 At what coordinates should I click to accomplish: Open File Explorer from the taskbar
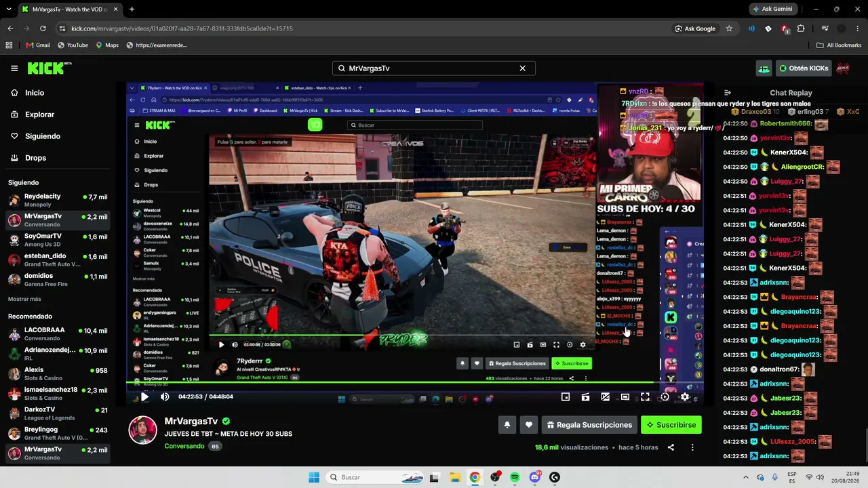pos(454,477)
